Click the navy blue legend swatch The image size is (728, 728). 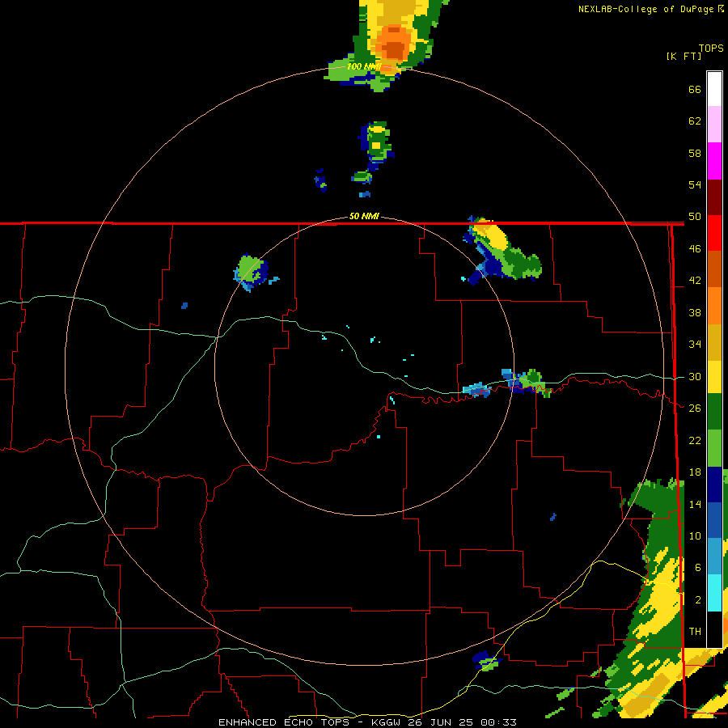coord(714,485)
